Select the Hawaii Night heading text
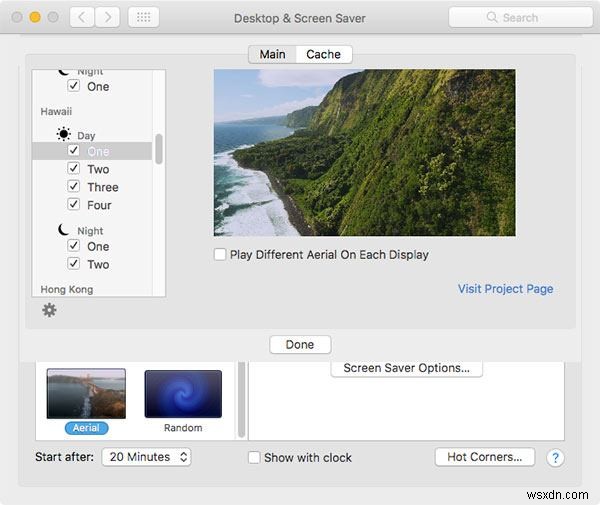The height and width of the screenshot is (505, 600). 90,231
